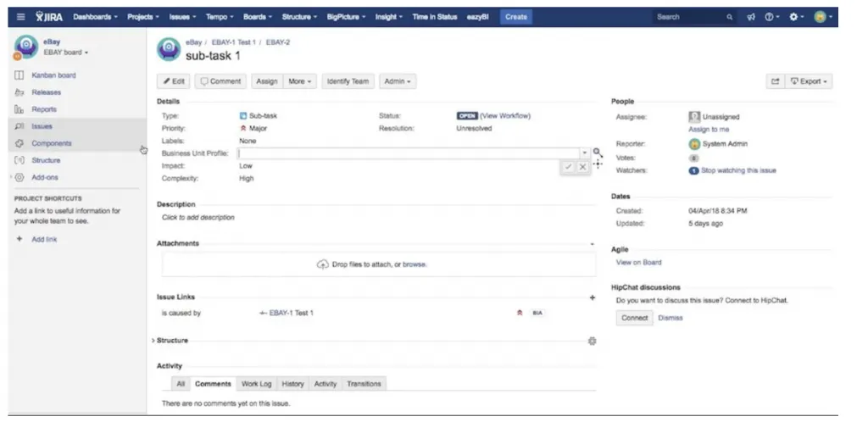Click the Components puzzle icon
Image resolution: width=868 pixels, height=433 pixels.
pyautogui.click(x=19, y=143)
